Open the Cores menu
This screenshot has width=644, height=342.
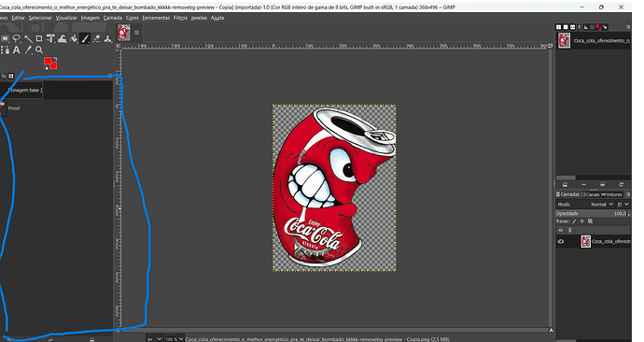point(133,18)
